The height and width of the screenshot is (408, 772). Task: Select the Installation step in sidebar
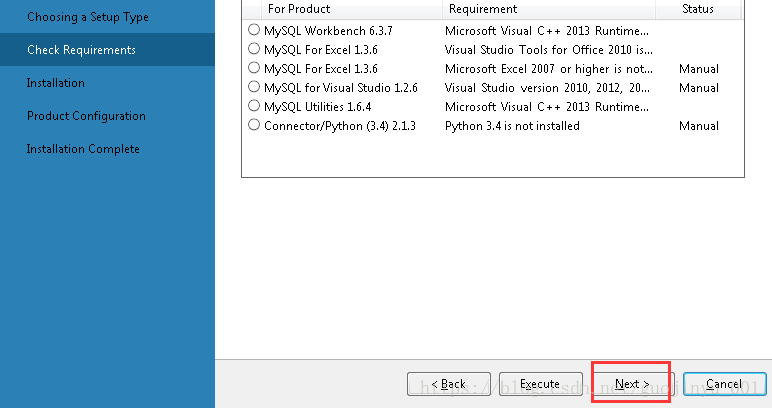point(56,83)
